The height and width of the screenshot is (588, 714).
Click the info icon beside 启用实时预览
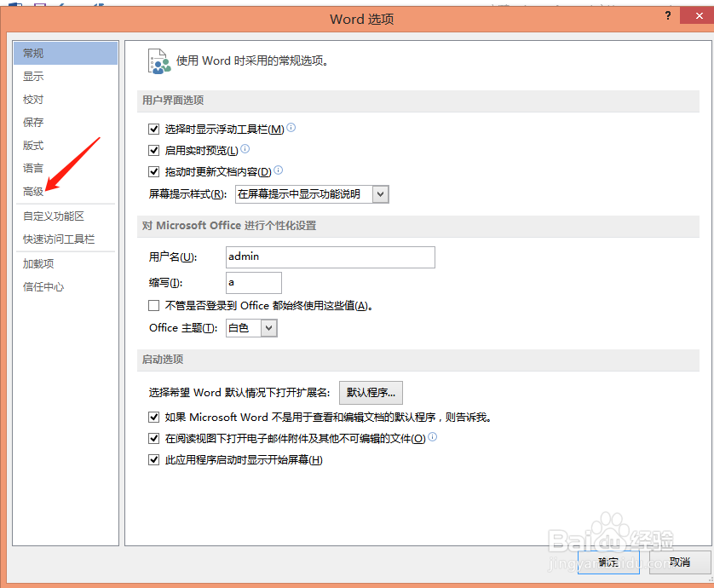(245, 148)
